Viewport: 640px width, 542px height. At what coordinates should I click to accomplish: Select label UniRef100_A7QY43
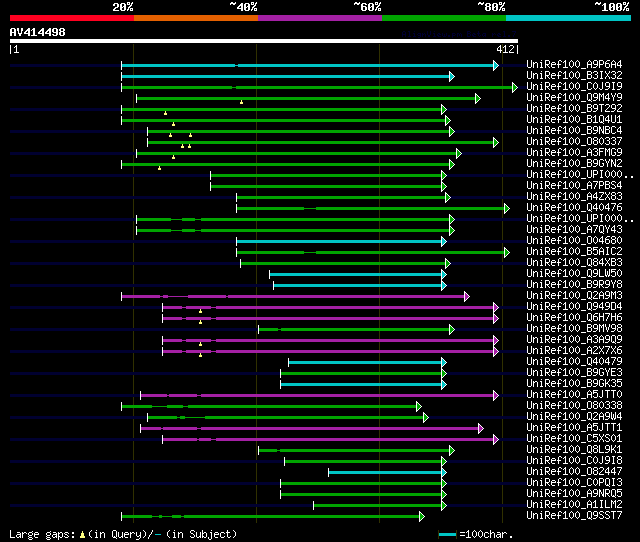[x=574, y=230]
